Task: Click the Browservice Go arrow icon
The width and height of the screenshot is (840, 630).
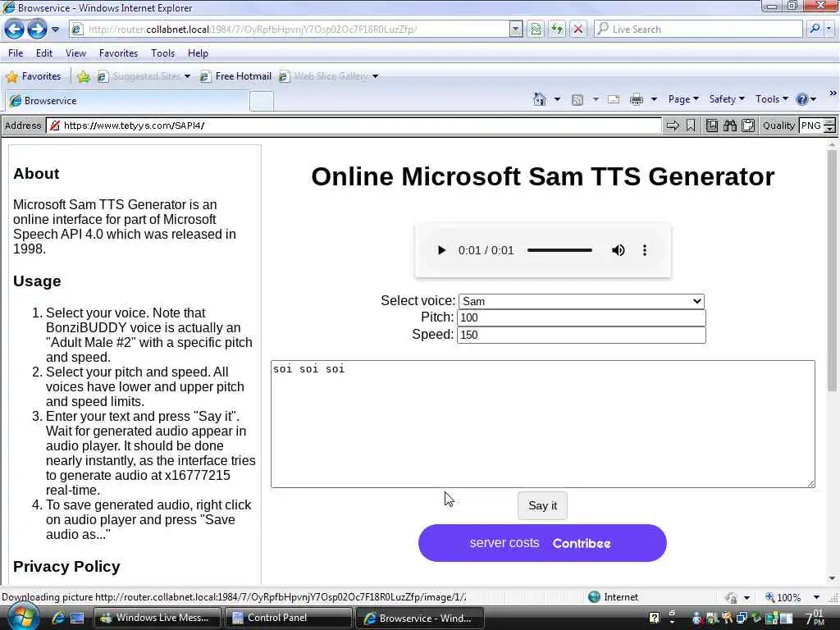Action: coord(673,126)
